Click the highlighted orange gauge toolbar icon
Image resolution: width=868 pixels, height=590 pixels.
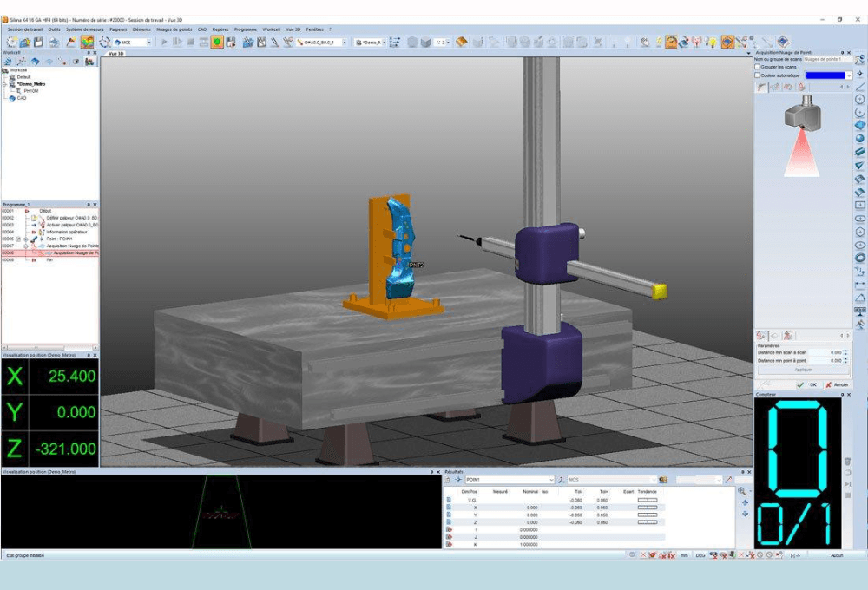671,42
